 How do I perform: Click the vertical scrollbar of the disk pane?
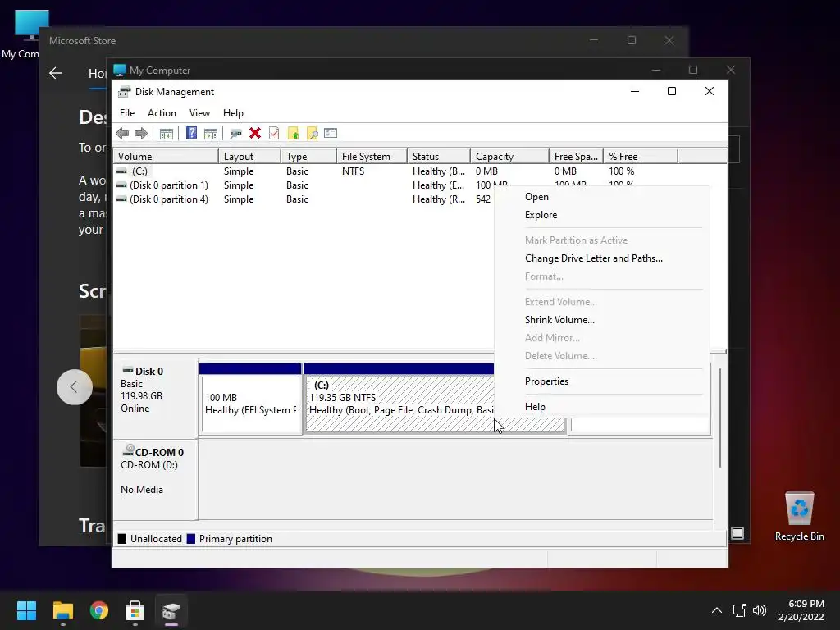pyautogui.click(x=720, y=418)
